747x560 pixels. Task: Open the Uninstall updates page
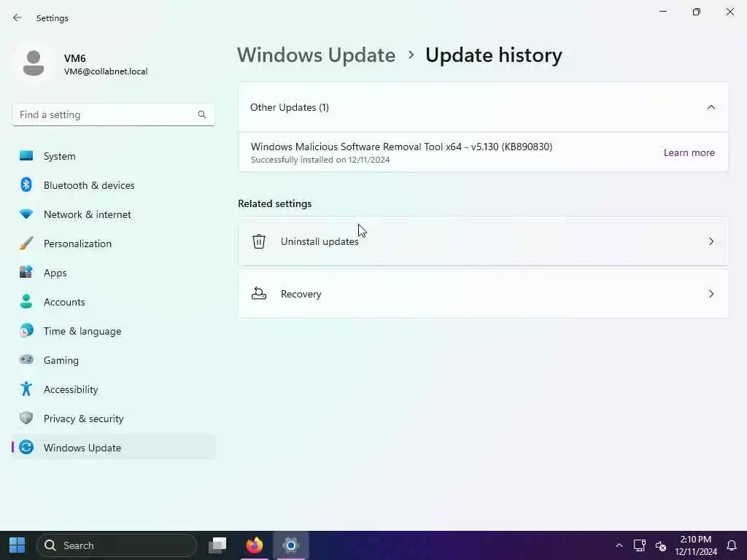click(483, 241)
